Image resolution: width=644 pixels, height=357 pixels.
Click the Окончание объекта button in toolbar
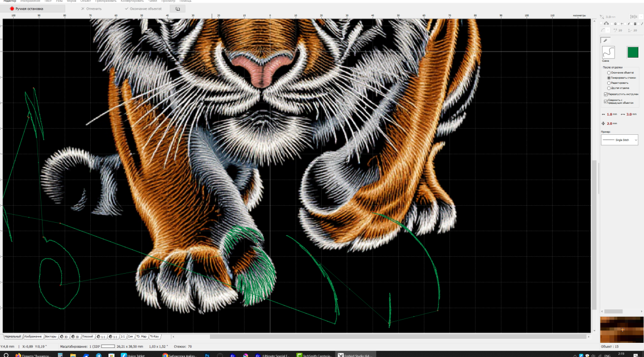click(144, 8)
